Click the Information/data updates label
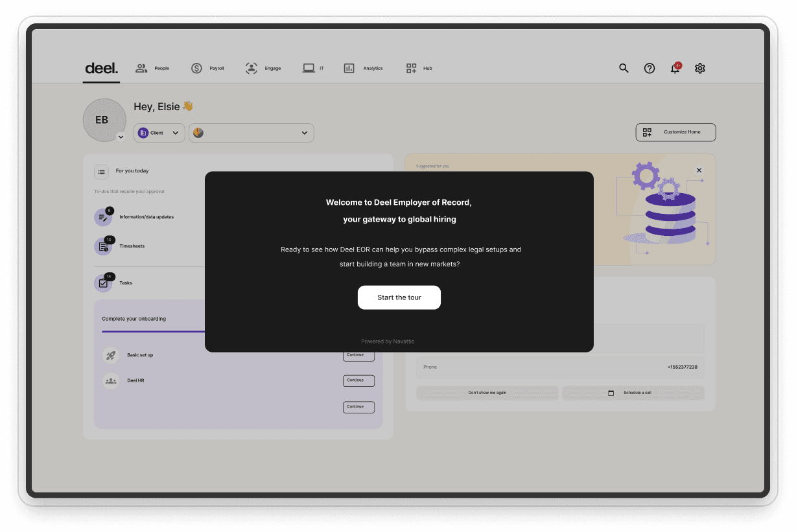The image size is (796, 532). pyautogui.click(x=146, y=217)
